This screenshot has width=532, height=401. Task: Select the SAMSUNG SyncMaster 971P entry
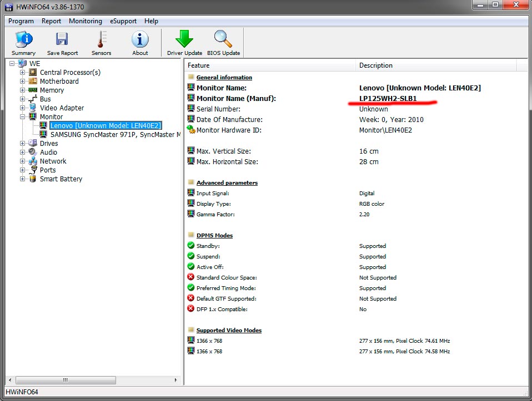coord(116,134)
